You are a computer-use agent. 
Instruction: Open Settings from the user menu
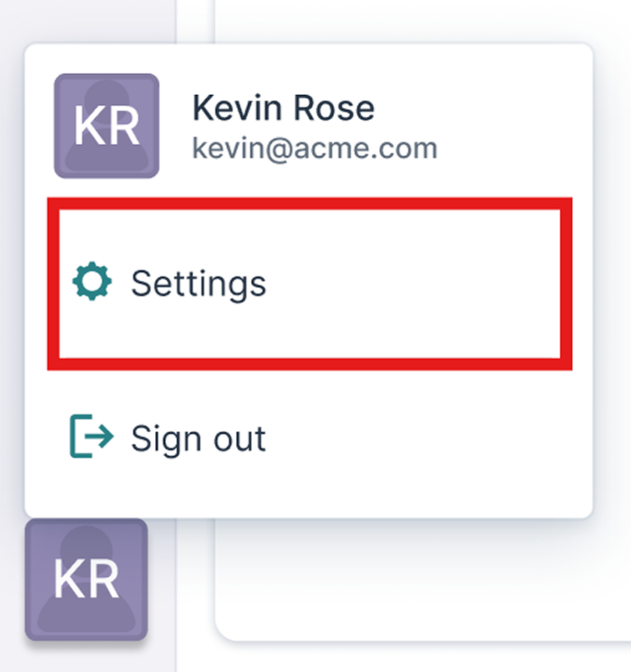(309, 283)
